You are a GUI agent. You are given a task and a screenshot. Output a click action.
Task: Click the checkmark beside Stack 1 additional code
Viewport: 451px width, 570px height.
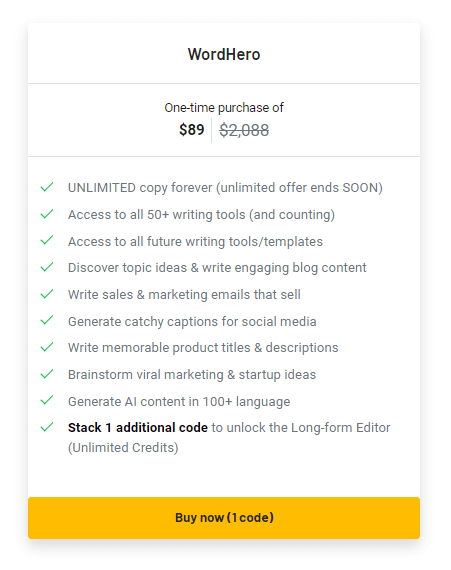coord(47,427)
